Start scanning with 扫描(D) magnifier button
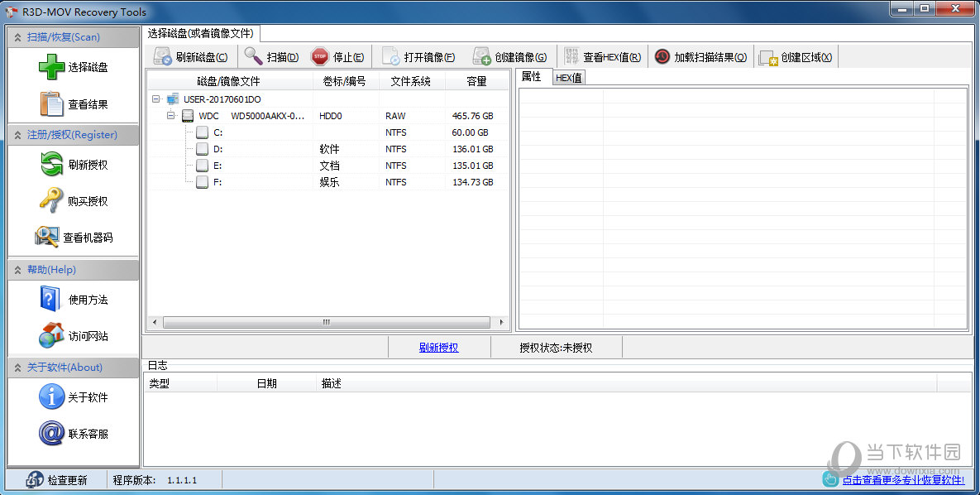980x495 pixels. 272,57
